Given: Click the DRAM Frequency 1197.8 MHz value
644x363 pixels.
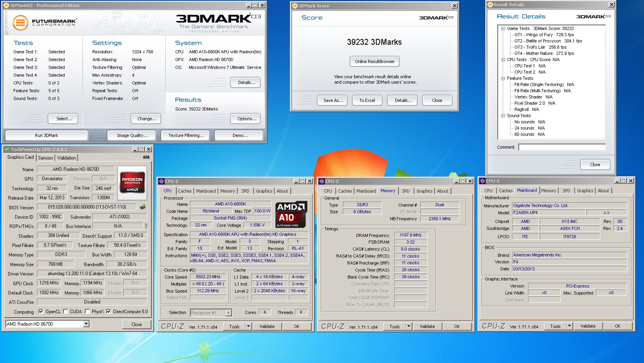Looking at the screenshot, I should click(x=411, y=235).
